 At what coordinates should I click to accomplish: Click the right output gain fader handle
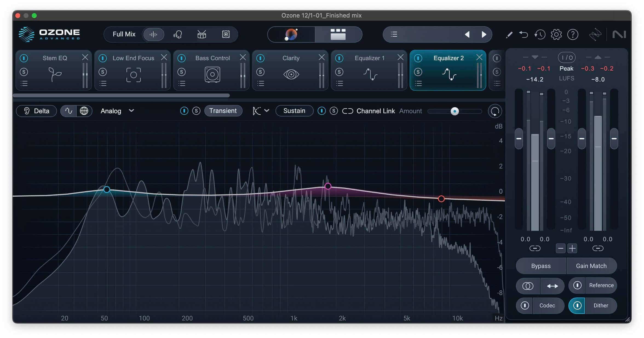point(614,139)
